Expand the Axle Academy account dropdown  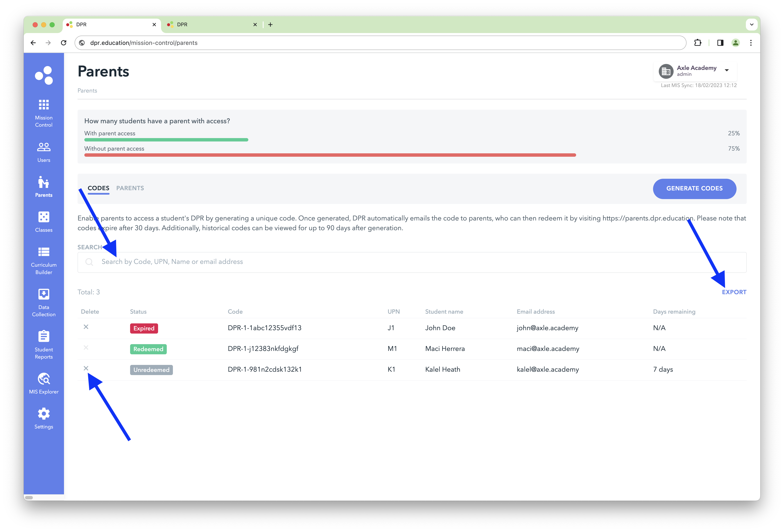click(726, 70)
